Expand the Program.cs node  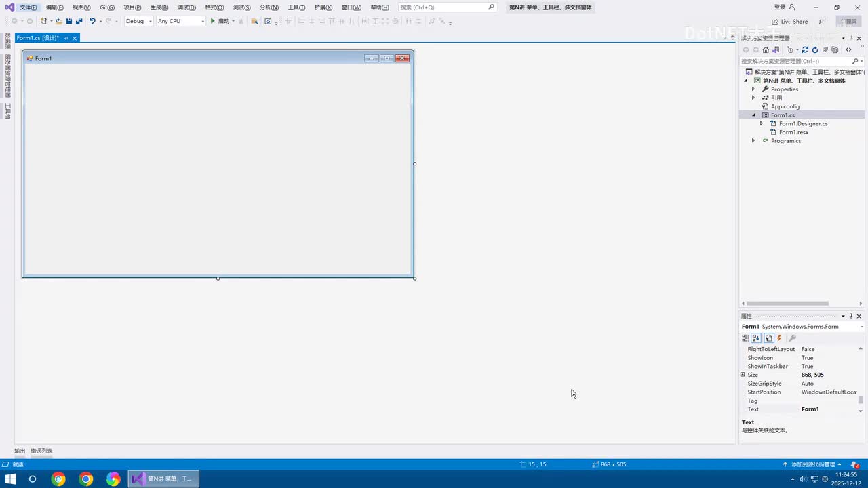point(753,141)
